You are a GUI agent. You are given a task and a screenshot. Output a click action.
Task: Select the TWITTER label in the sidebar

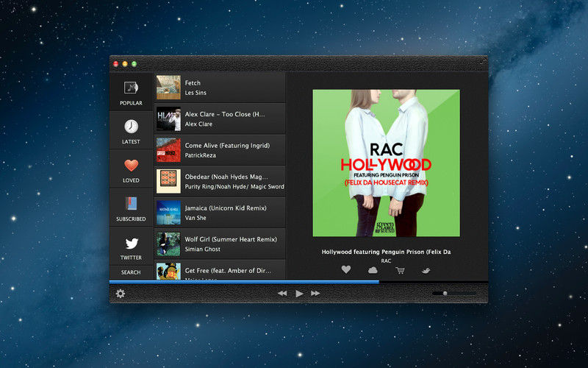coord(131,258)
